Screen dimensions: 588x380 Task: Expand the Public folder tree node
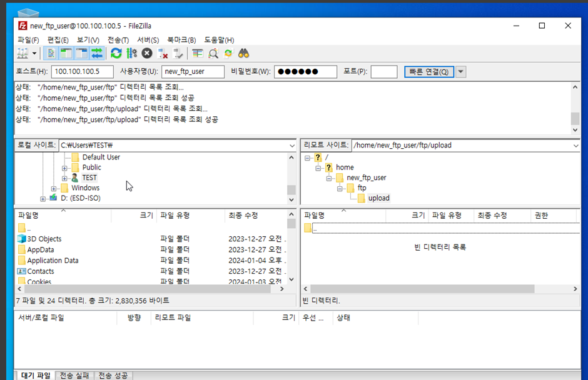(64, 168)
